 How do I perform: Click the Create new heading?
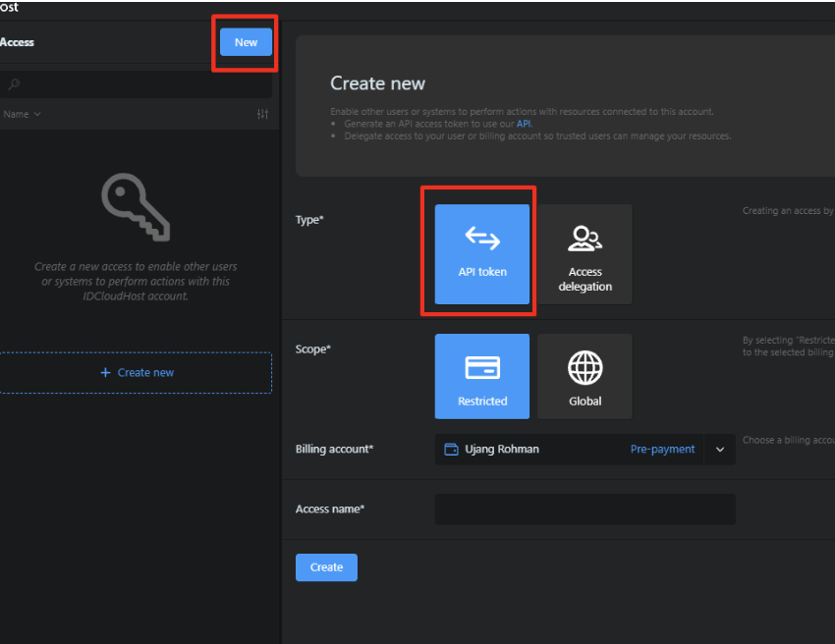[377, 83]
